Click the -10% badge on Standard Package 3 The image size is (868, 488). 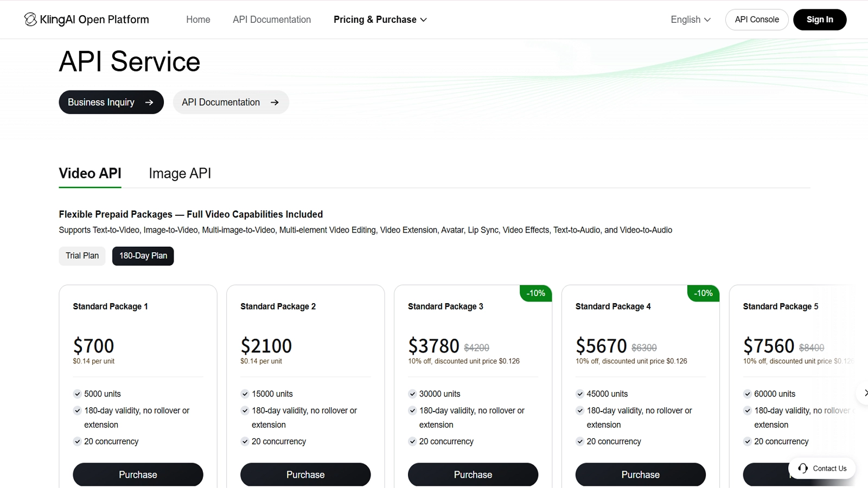tap(536, 293)
